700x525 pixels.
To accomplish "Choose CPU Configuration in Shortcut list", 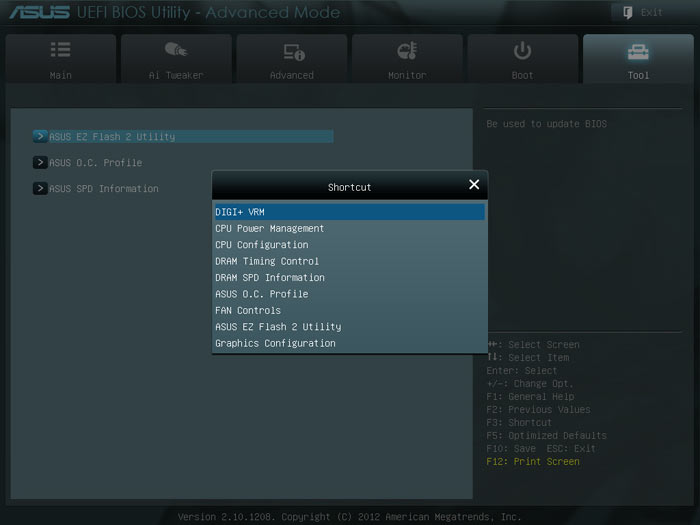I will tap(350, 245).
